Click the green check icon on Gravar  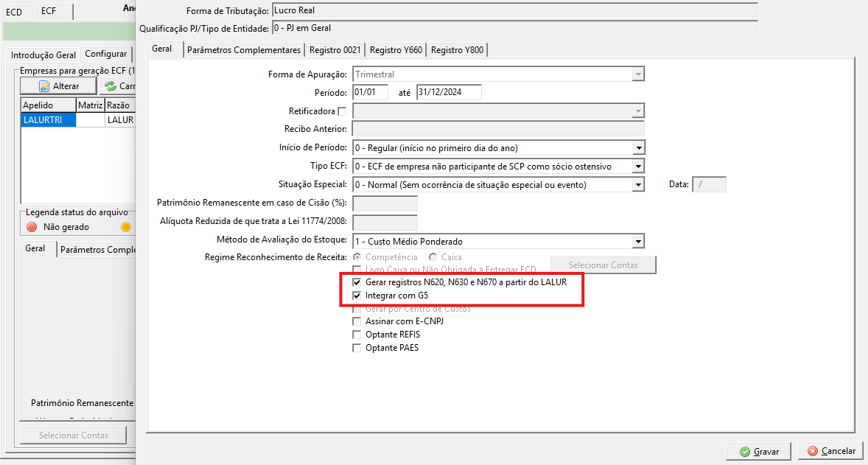pos(745,452)
